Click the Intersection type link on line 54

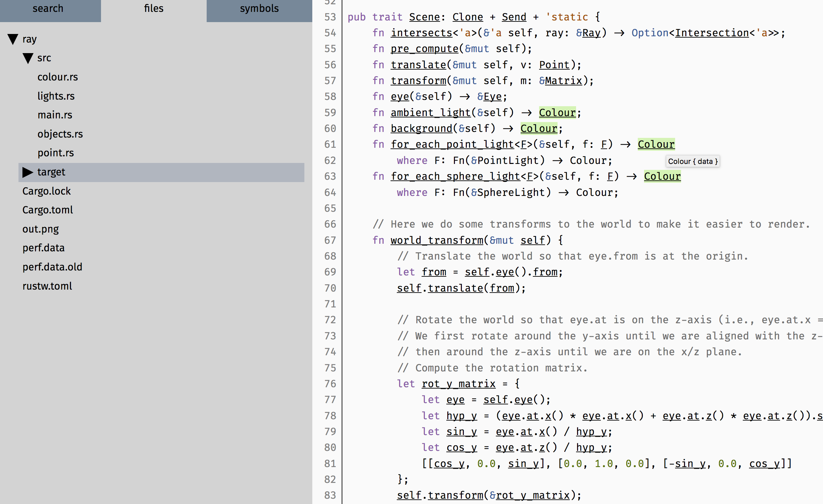click(x=712, y=33)
